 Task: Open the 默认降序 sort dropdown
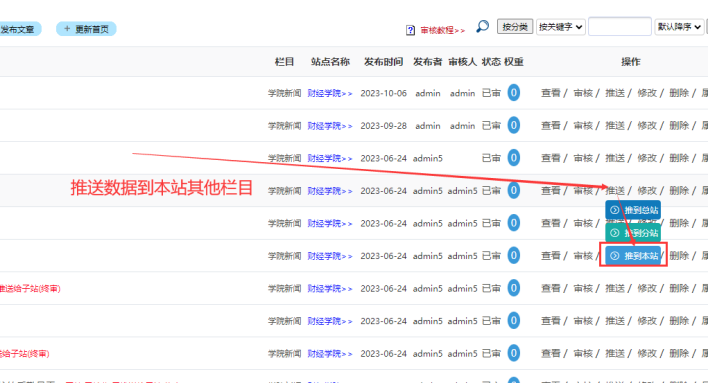[679, 27]
